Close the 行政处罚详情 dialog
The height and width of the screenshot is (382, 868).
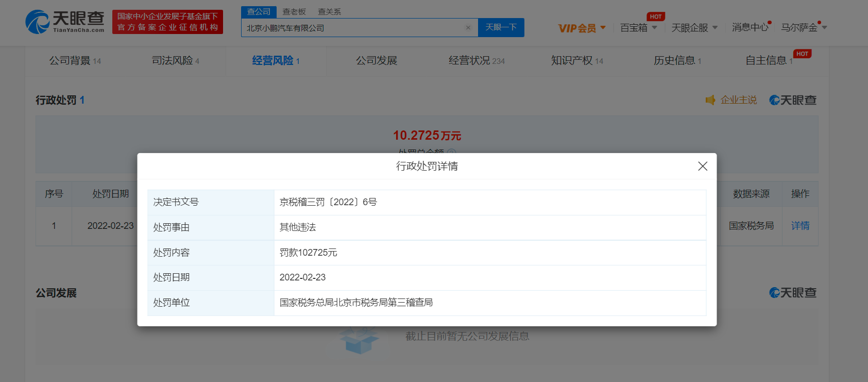pyautogui.click(x=703, y=166)
